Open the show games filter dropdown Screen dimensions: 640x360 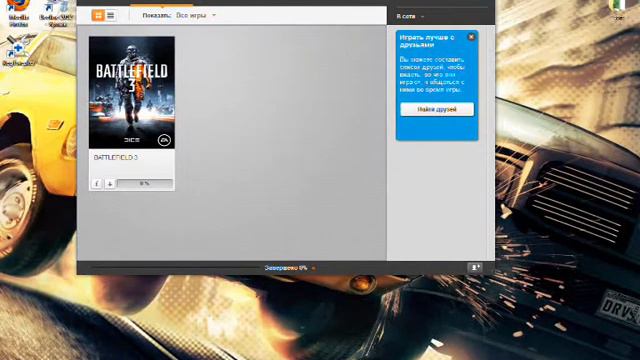(x=196, y=16)
